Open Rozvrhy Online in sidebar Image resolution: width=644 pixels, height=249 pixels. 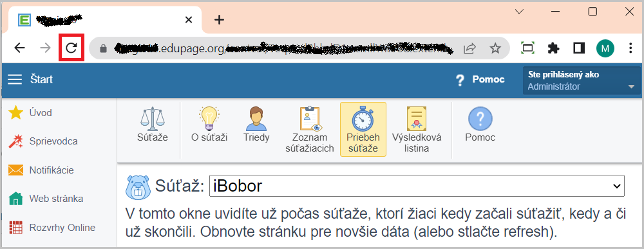[52, 228]
